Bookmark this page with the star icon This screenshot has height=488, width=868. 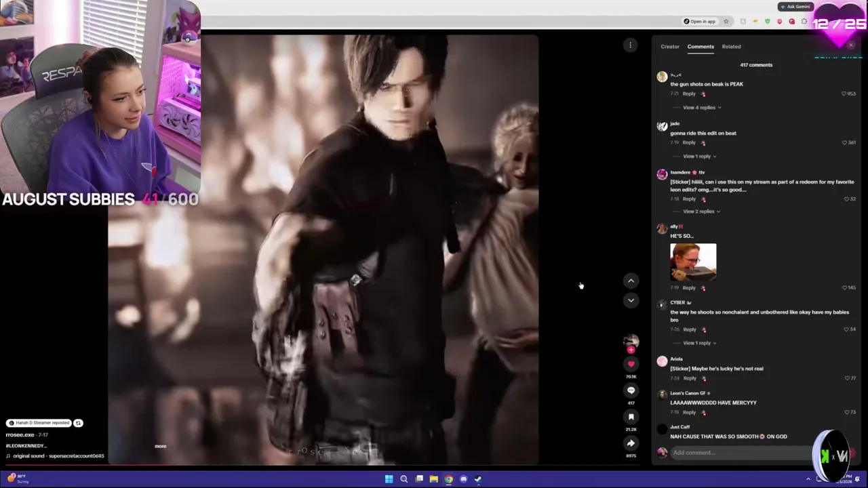[x=726, y=22]
